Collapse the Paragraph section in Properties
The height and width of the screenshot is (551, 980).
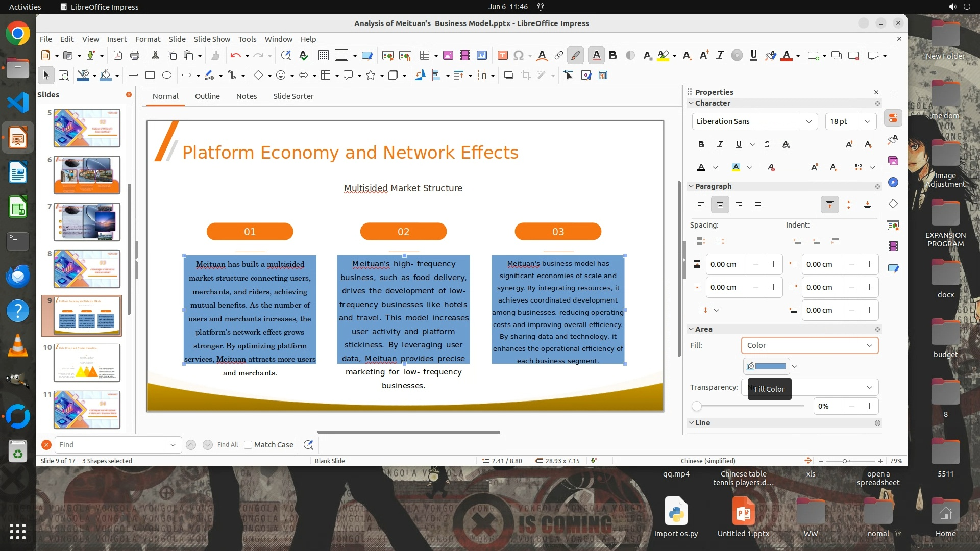point(691,186)
